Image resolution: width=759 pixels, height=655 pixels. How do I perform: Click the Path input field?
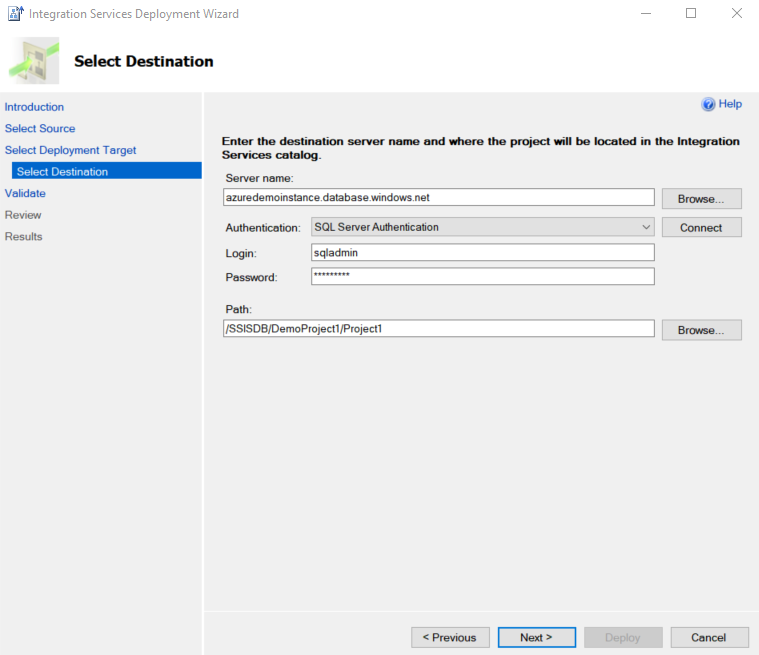(438, 329)
